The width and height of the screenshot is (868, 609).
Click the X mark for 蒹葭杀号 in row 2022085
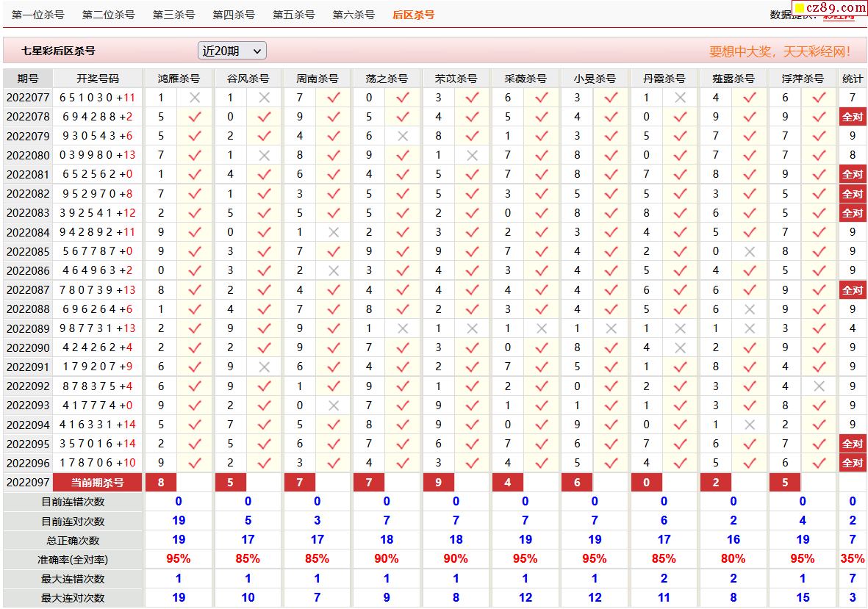click(x=750, y=252)
